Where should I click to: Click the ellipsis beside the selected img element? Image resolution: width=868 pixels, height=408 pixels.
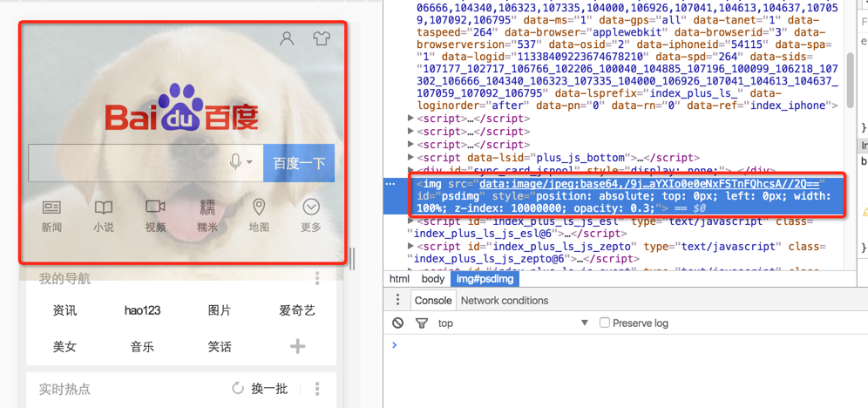(390, 184)
